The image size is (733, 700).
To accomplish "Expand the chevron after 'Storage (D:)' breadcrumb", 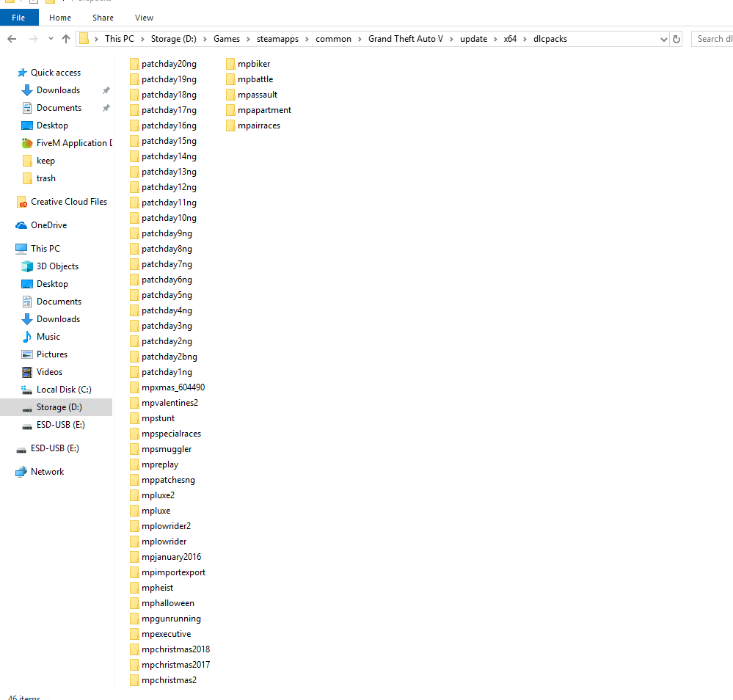I will click(205, 40).
